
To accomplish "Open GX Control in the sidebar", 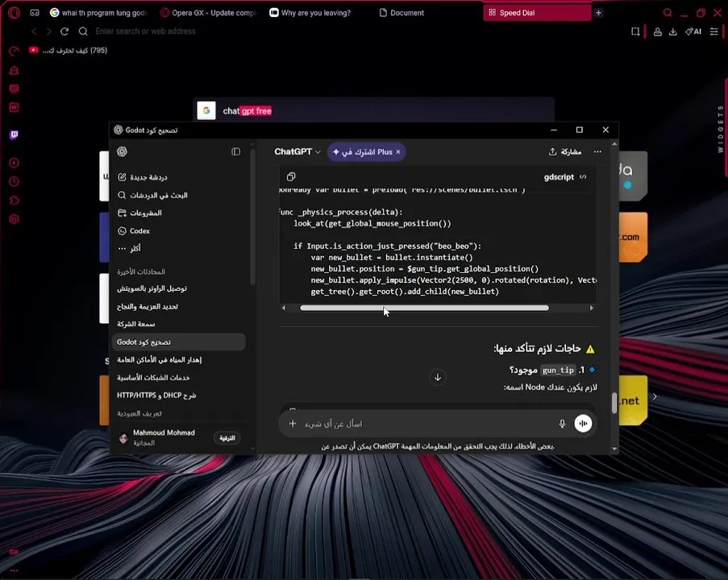I will pos(14,51).
